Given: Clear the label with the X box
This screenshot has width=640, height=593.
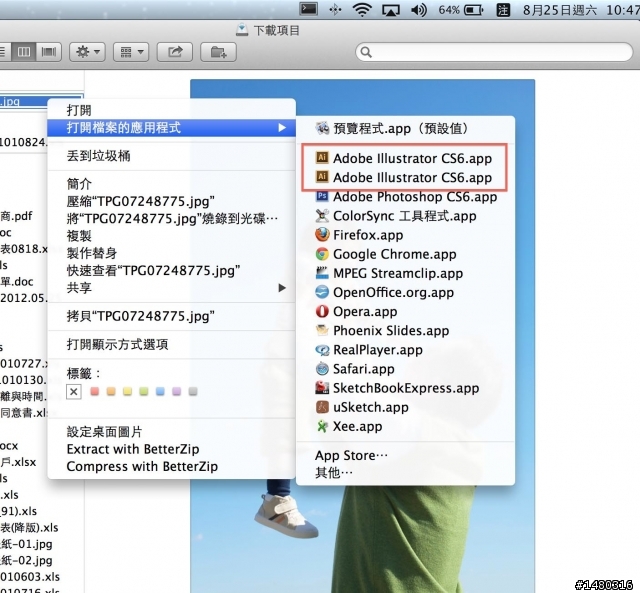Looking at the screenshot, I should coord(74,392).
